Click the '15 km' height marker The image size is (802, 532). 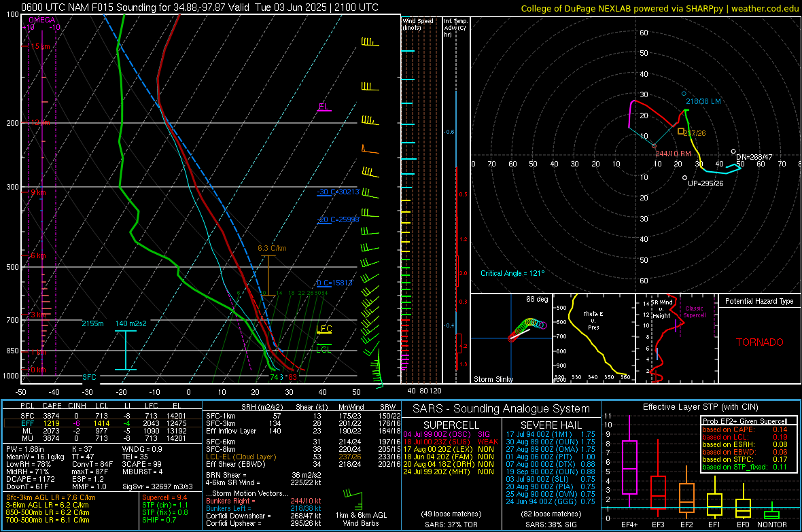click(40, 46)
